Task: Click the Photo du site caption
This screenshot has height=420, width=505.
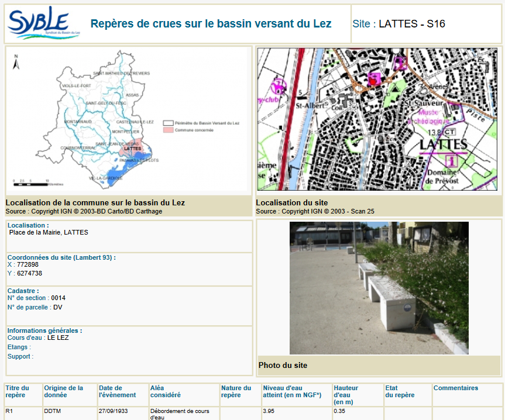Action: pos(283,365)
